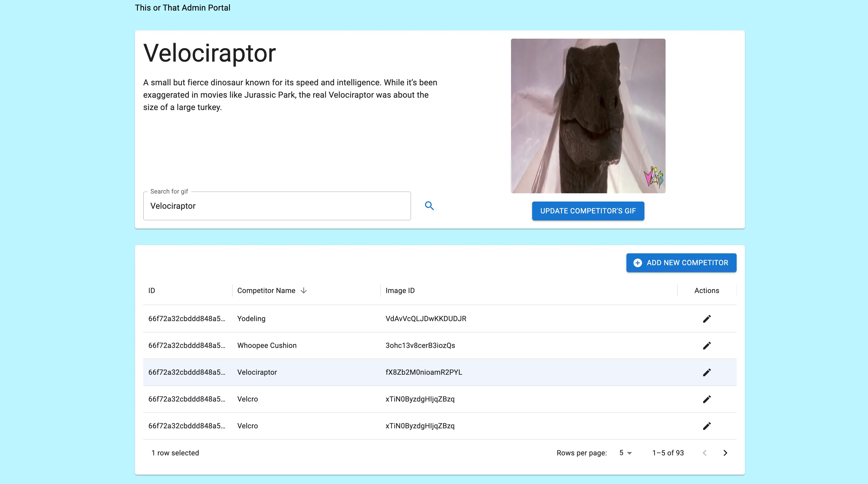The width and height of the screenshot is (868, 484).
Task: Edit the first Velcro row pencil icon
Action: 707,399
